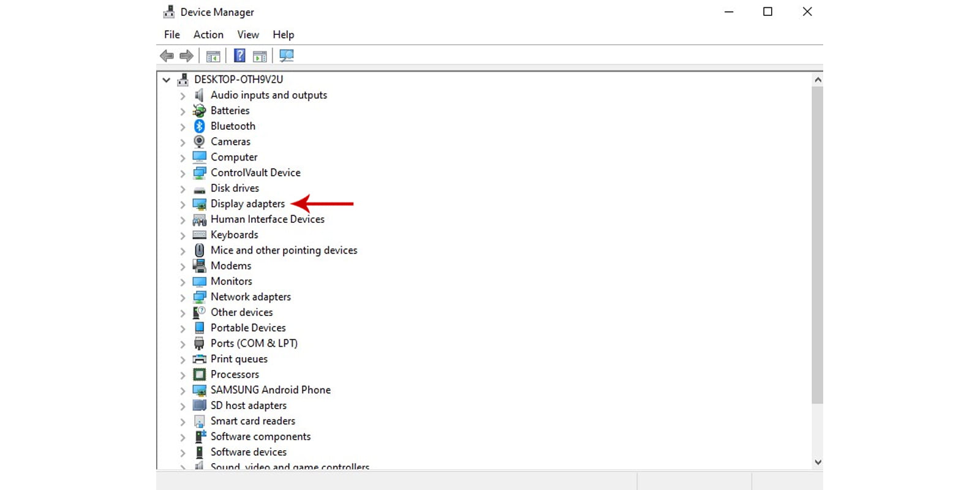980x490 pixels.
Task: Click the Mice and other pointing devices icon
Action: click(199, 251)
